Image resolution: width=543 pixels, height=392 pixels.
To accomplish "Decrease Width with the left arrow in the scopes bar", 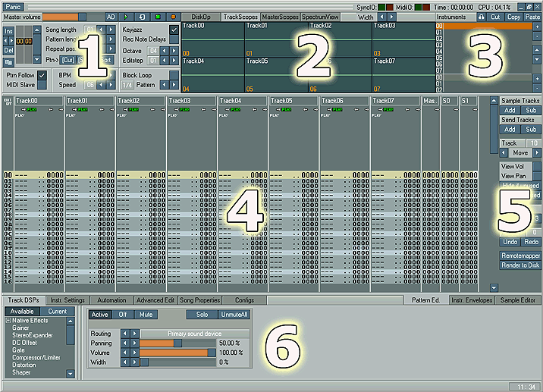I will coord(382,17).
